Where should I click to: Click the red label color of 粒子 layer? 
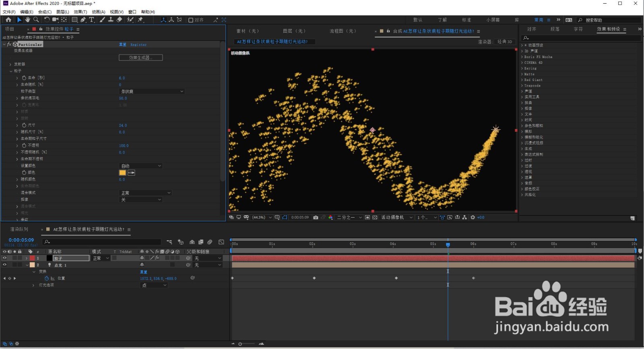32,258
